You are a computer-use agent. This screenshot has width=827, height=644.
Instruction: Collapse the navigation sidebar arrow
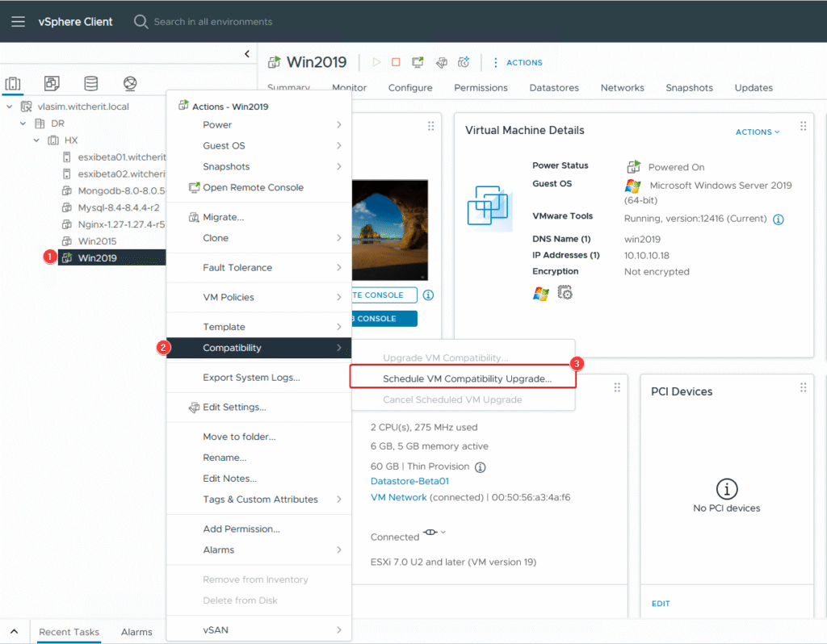click(247, 54)
